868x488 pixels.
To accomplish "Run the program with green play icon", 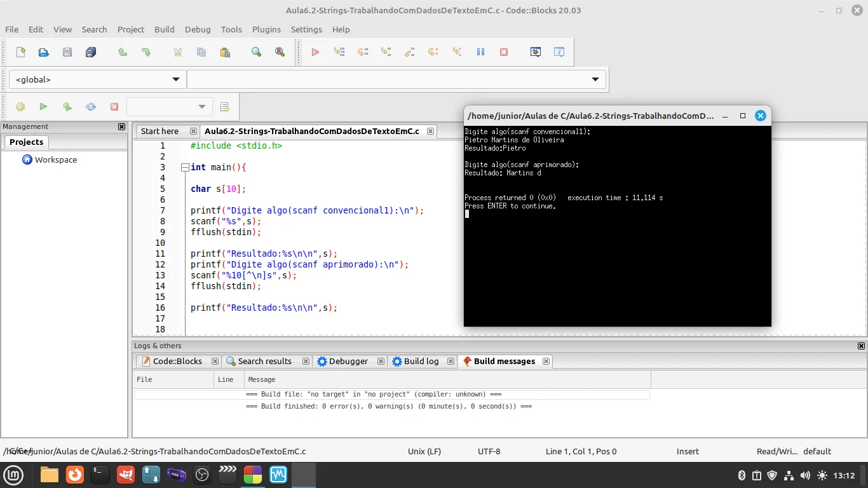I will coord(43,107).
